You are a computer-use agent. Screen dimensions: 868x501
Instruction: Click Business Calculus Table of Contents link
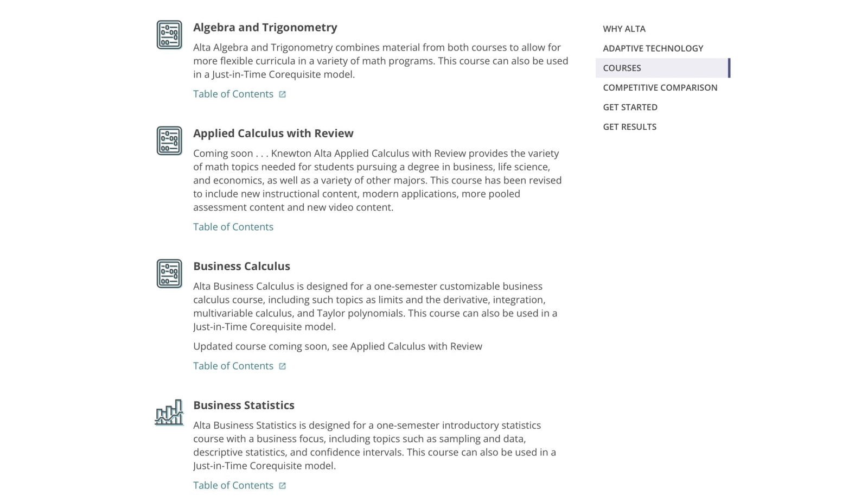[x=233, y=366]
